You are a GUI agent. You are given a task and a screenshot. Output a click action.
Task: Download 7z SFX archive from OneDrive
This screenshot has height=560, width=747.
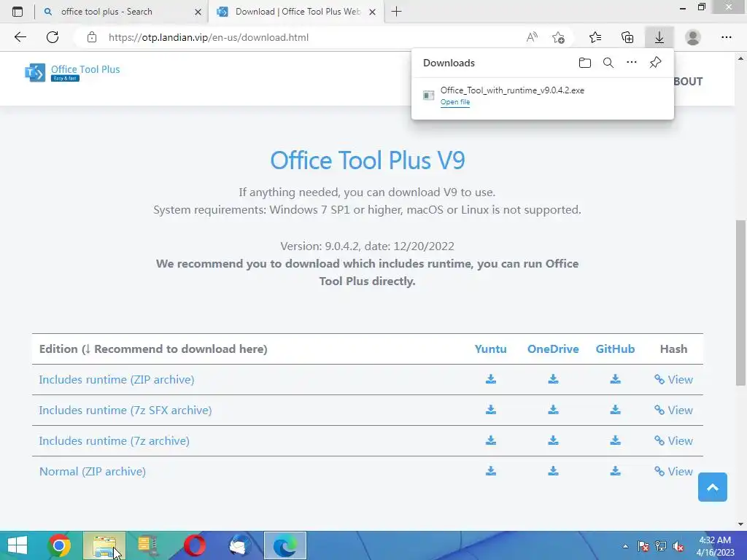pos(553,410)
